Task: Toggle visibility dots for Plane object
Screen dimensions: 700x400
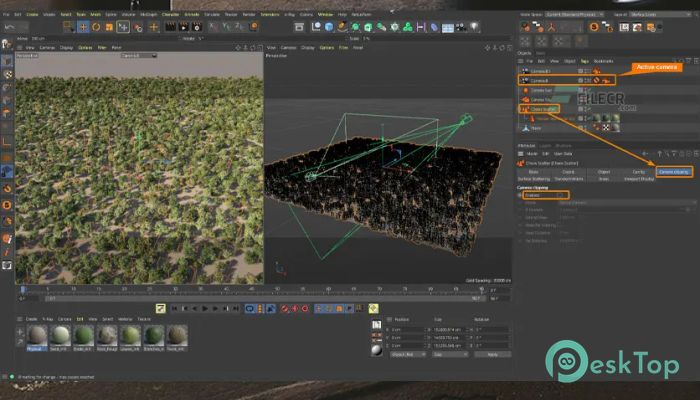Action: (x=585, y=128)
